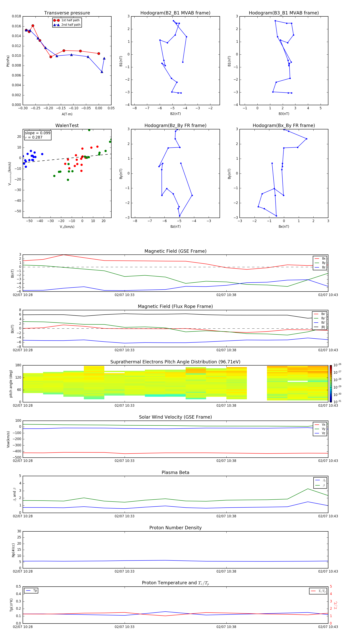This screenshot has height=644, width=351.
Task: Click the 'B2(nT)' axis label
Action: pos(175,114)
